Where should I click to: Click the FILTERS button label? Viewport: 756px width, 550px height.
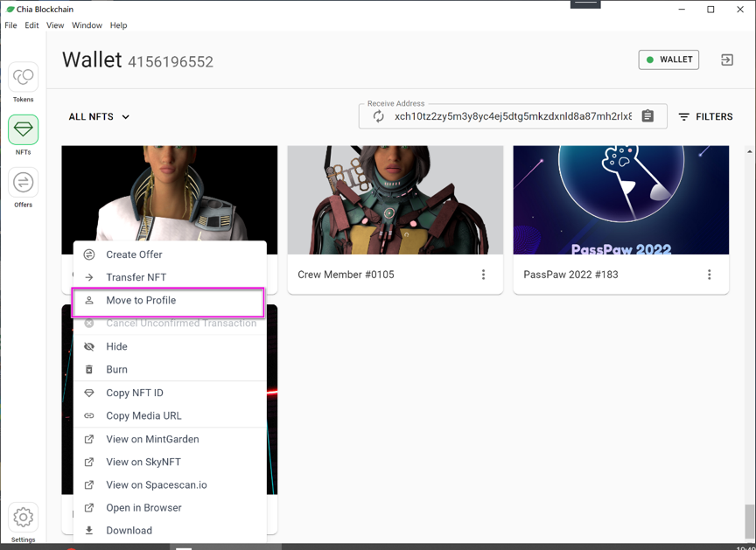pos(714,116)
